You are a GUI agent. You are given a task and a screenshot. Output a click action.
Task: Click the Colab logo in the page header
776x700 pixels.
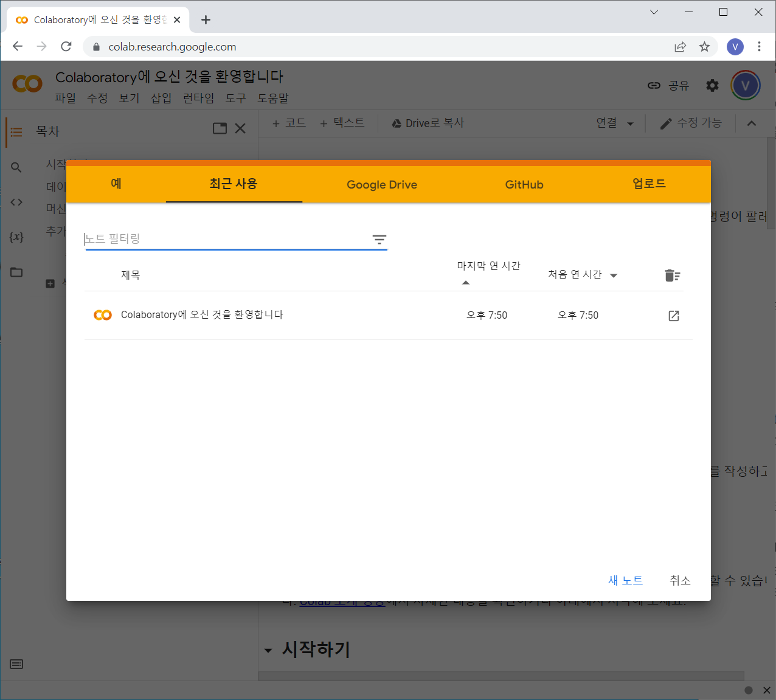pyautogui.click(x=27, y=84)
